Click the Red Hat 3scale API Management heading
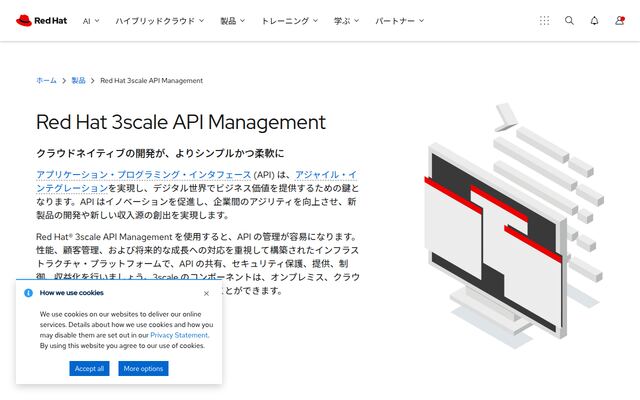The image size is (640, 400). click(x=181, y=122)
